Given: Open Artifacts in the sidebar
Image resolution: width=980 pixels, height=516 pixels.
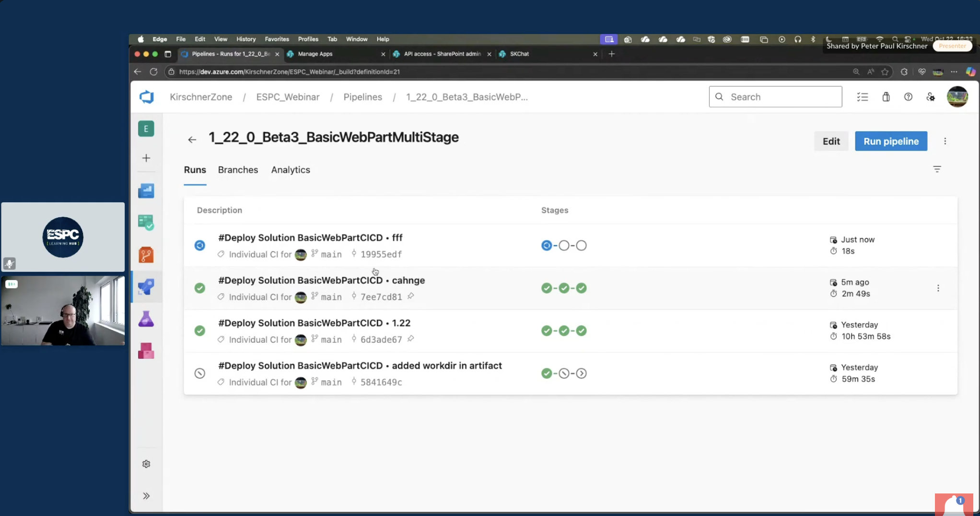Looking at the screenshot, I should tap(146, 351).
